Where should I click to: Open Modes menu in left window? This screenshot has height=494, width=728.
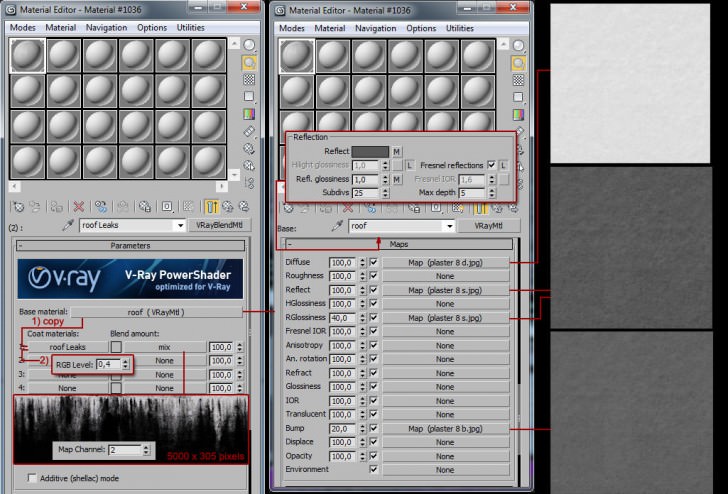(x=23, y=27)
